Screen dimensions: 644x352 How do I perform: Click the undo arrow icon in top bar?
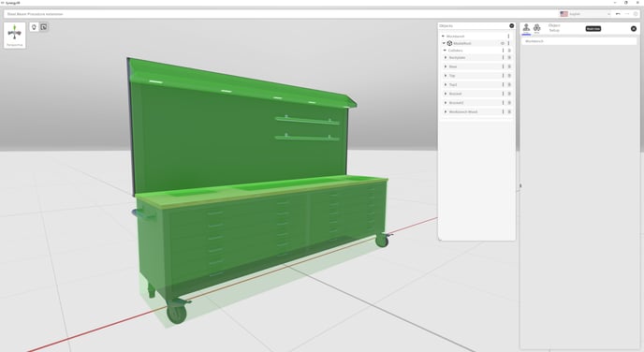[618, 14]
